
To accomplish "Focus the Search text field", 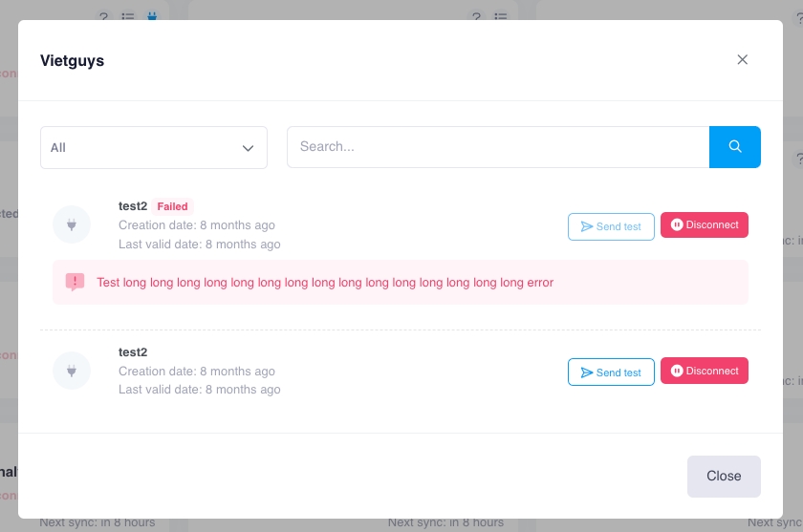I will (497, 147).
